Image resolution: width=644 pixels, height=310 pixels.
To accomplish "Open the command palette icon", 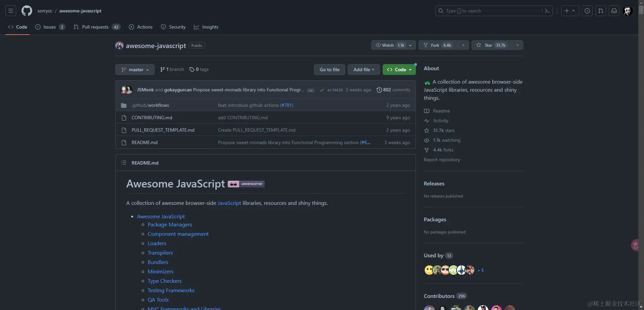I will pyautogui.click(x=547, y=11).
